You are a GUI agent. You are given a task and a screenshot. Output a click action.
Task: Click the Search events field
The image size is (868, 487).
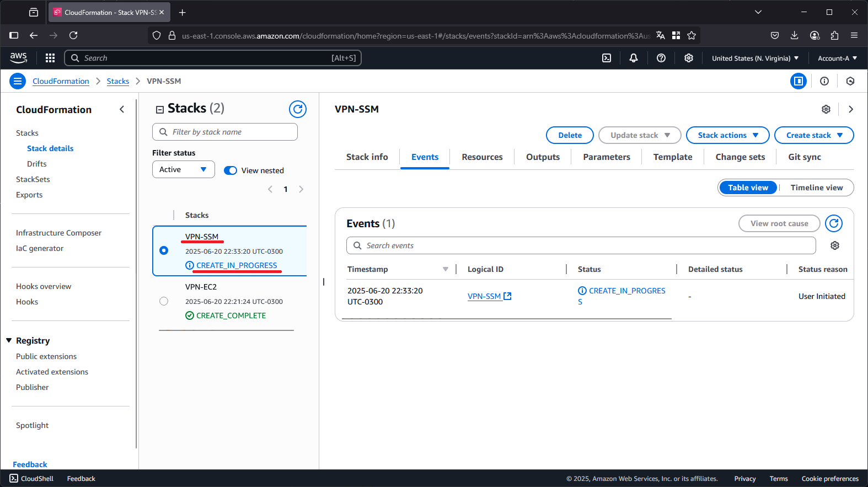(x=581, y=245)
